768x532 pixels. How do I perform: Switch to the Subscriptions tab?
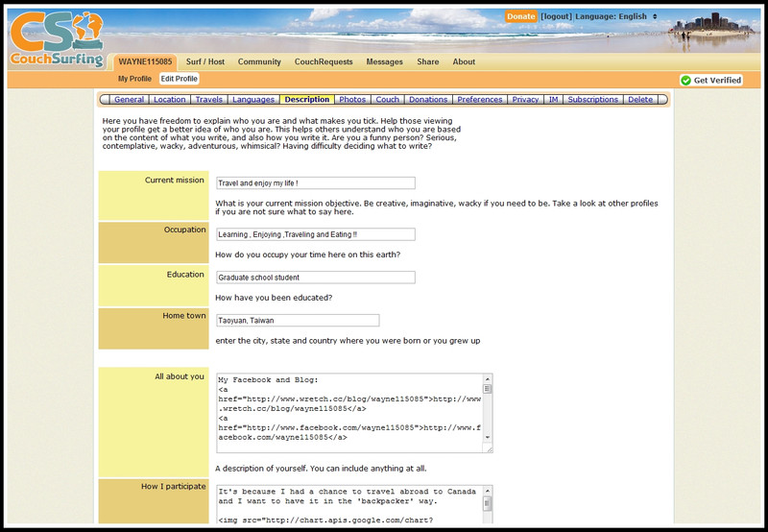(592, 100)
